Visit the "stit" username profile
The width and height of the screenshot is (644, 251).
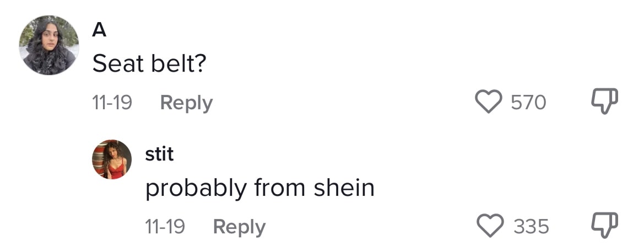159,154
